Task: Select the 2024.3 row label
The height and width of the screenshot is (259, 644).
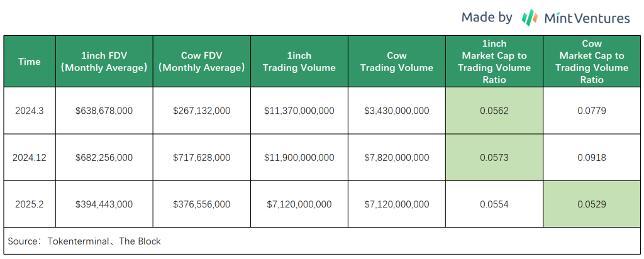Action: click(30, 111)
